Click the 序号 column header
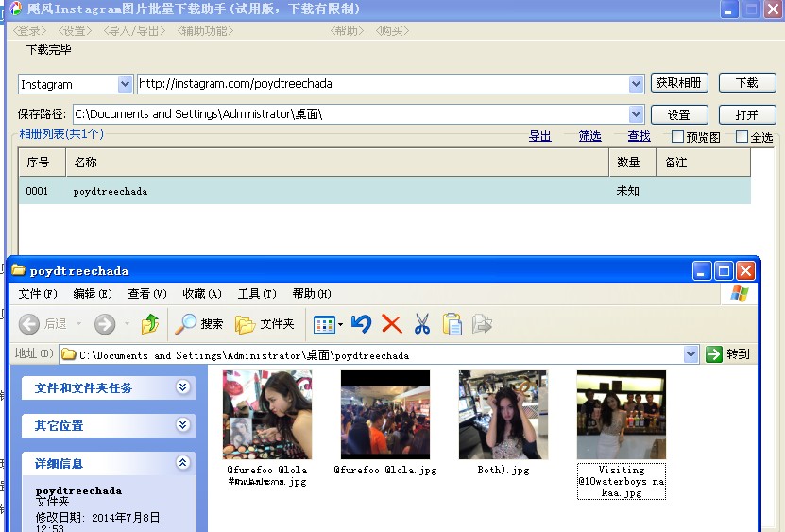The width and height of the screenshot is (785, 532). [43, 163]
